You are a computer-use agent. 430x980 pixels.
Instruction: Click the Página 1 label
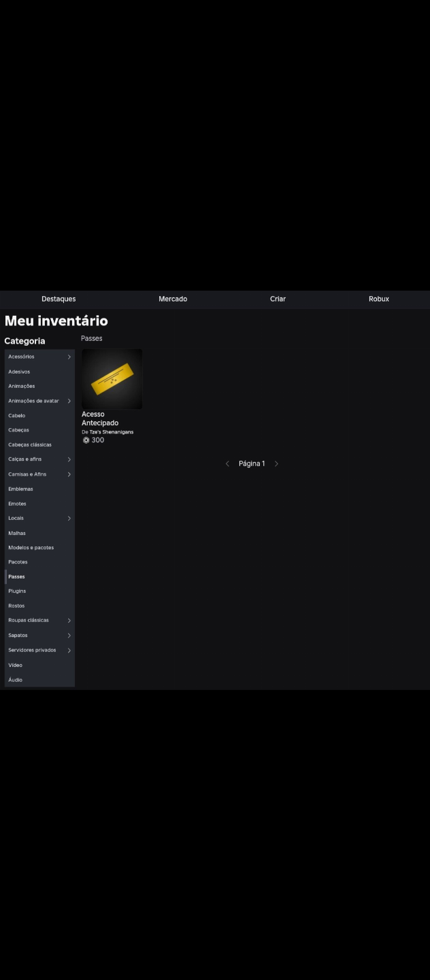point(252,463)
